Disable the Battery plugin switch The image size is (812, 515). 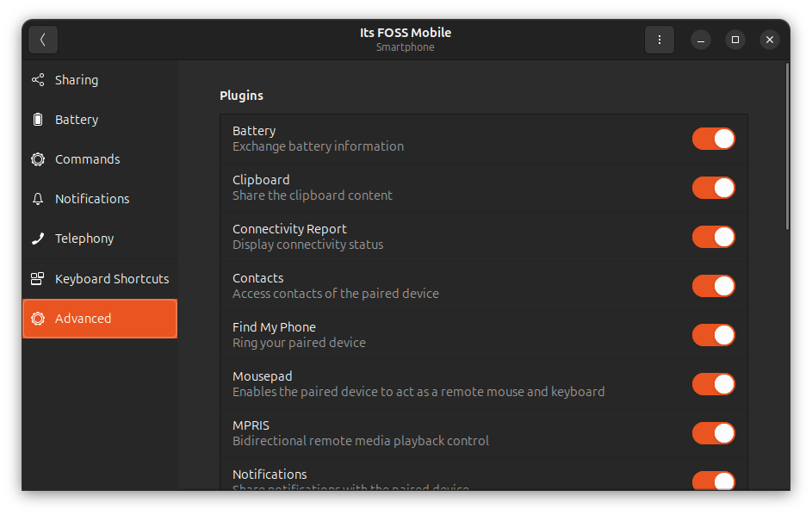pos(713,139)
